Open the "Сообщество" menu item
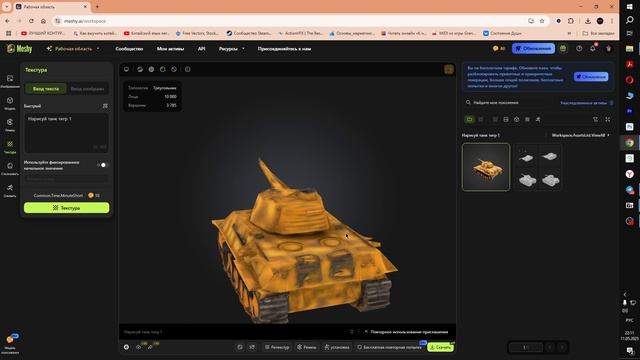This screenshot has height=360, width=640. [129, 49]
